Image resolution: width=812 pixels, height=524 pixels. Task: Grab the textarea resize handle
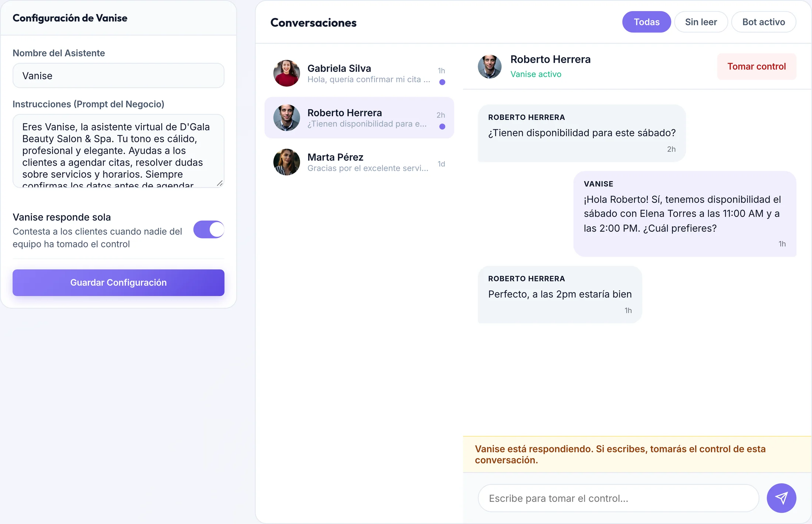220,183
